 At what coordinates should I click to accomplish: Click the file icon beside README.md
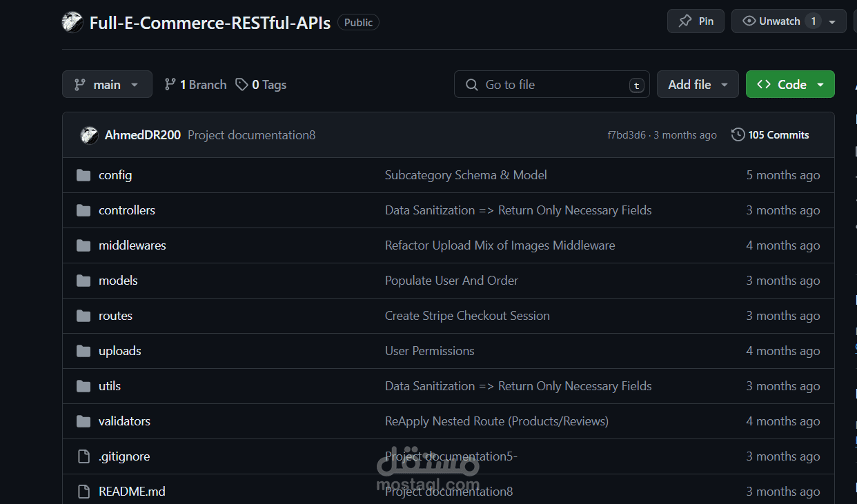click(83, 491)
